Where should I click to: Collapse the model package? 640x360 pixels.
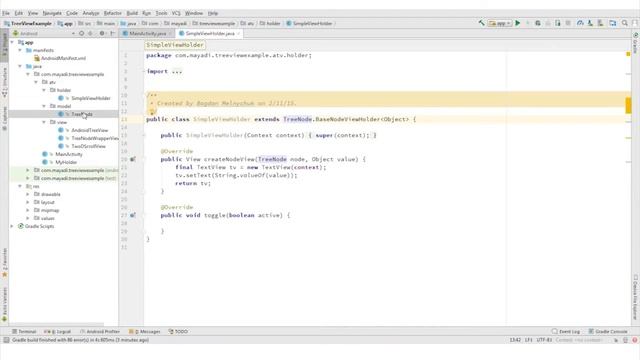(x=44, y=106)
